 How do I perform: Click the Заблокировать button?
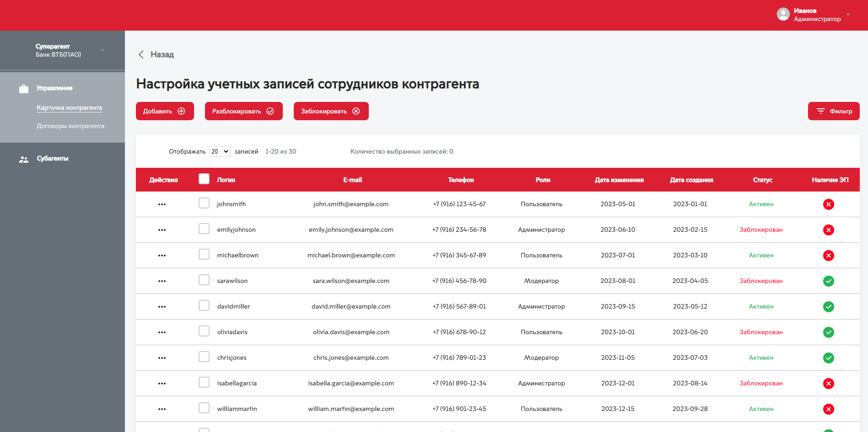[331, 111]
